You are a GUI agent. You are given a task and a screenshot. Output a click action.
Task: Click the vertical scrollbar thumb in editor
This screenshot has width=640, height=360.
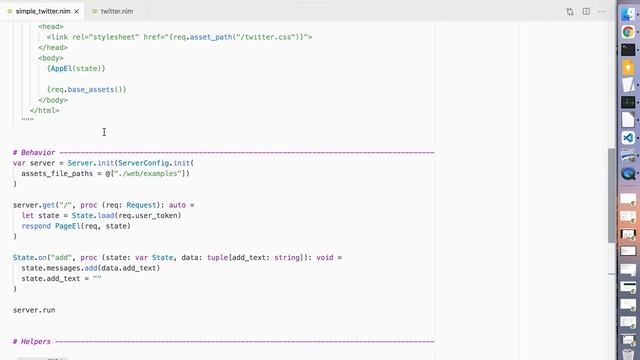point(611,196)
